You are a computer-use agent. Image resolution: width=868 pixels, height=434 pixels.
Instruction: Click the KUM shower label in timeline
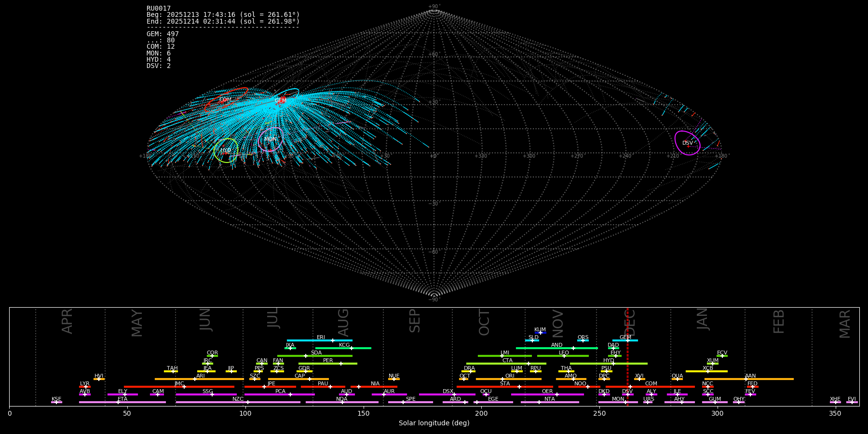coord(540,330)
